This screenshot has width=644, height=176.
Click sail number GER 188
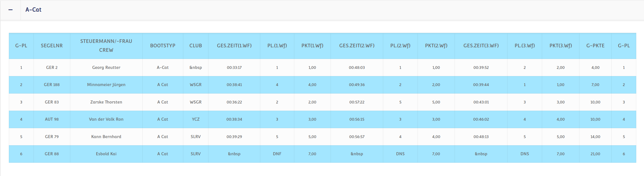coord(52,85)
